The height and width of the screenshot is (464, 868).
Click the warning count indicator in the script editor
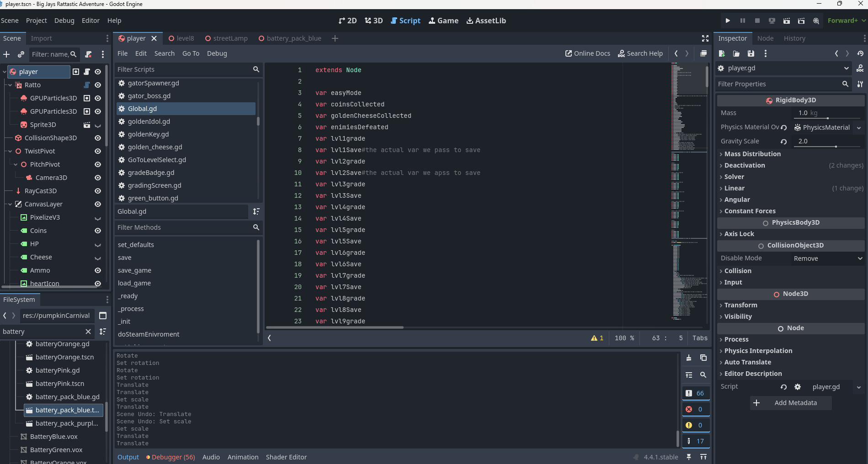click(597, 338)
